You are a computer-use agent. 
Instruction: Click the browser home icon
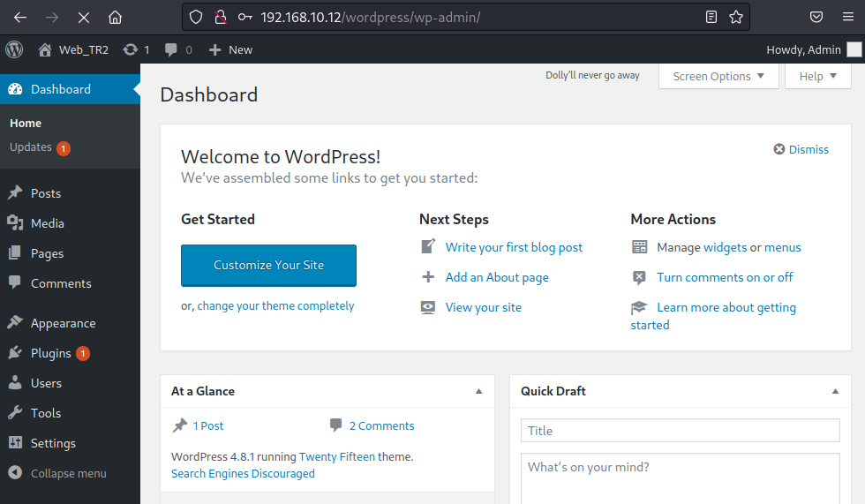(115, 17)
